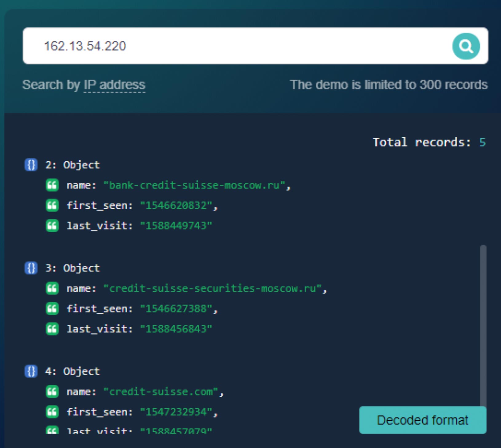Collapse the '4: Object' braces icon

coord(31,371)
